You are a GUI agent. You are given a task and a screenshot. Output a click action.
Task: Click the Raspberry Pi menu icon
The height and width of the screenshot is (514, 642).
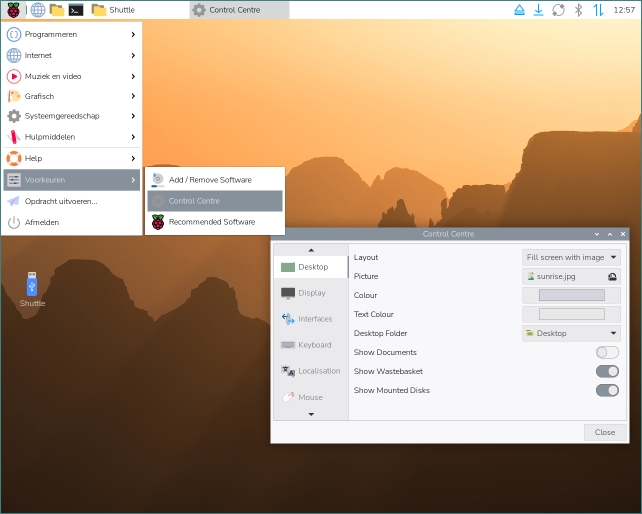tap(13, 10)
